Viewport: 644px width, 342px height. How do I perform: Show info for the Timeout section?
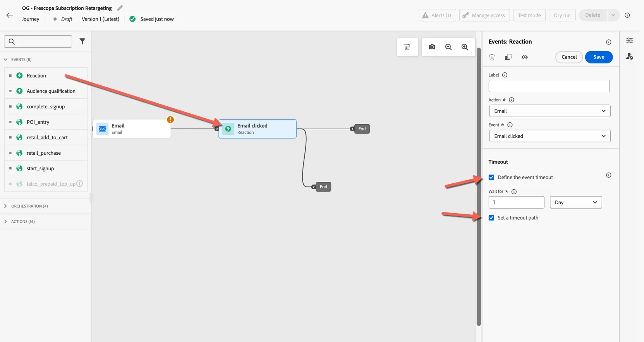click(x=608, y=175)
